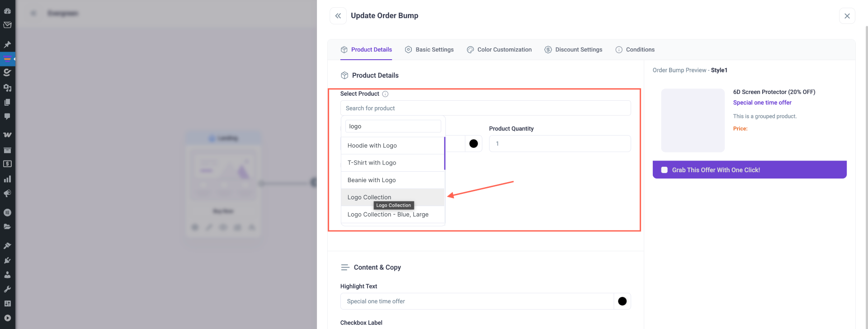Open the WordPress dashboard icon in sidebar

[x=7, y=11]
